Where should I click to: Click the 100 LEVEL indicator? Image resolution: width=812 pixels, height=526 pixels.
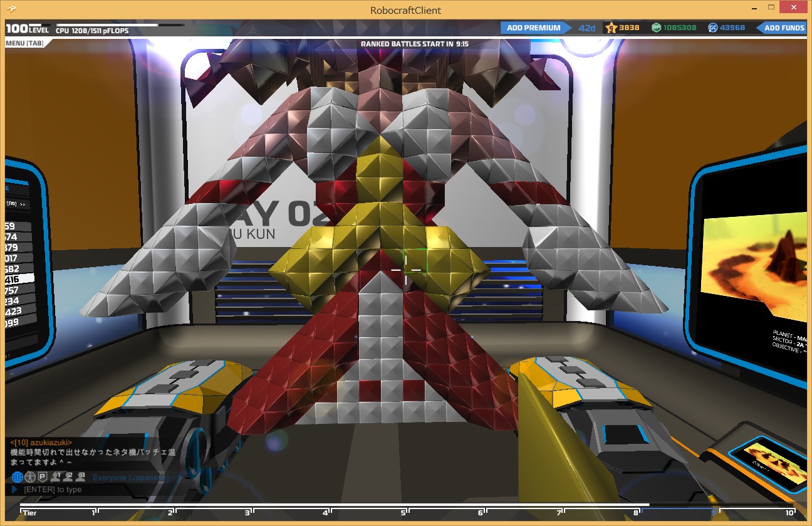(x=28, y=29)
